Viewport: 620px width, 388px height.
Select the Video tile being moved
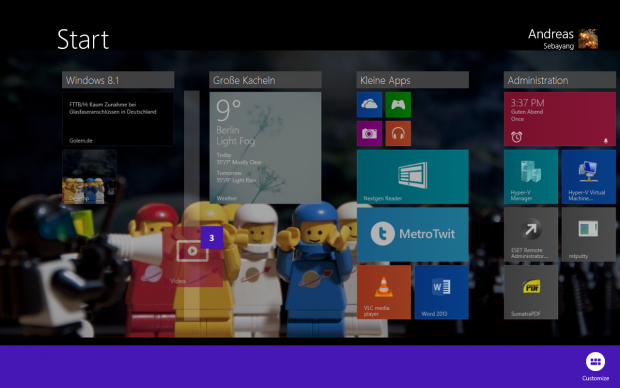tap(192, 256)
